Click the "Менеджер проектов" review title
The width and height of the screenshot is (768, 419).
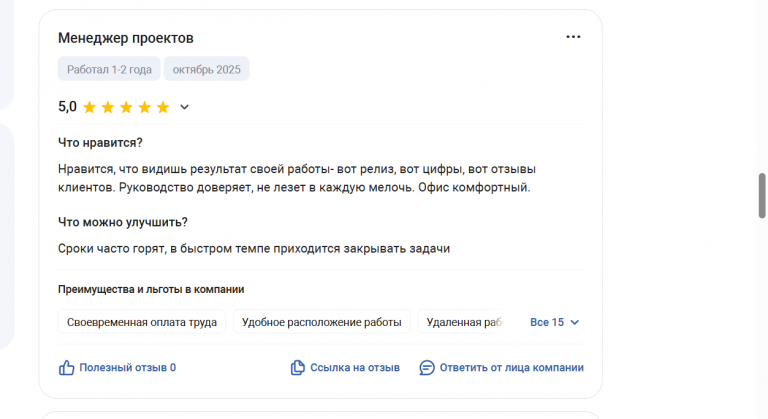click(126, 38)
